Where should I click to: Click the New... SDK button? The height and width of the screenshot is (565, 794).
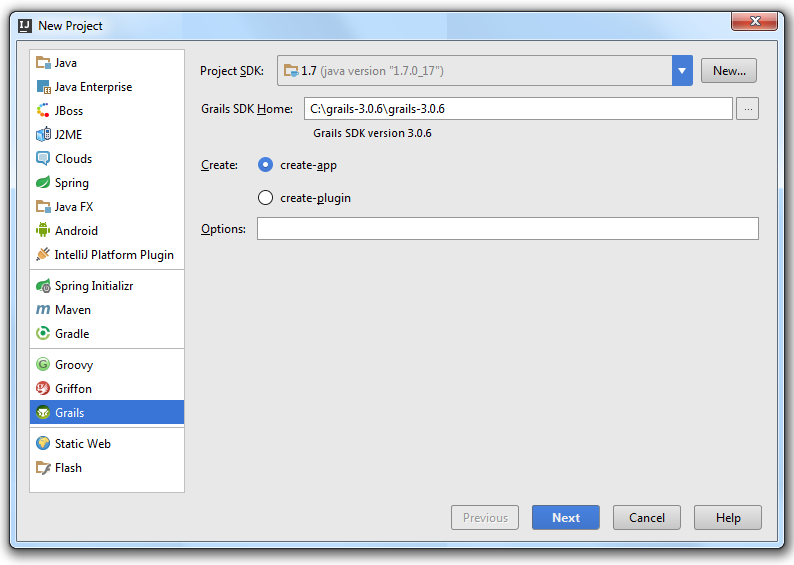coord(729,70)
